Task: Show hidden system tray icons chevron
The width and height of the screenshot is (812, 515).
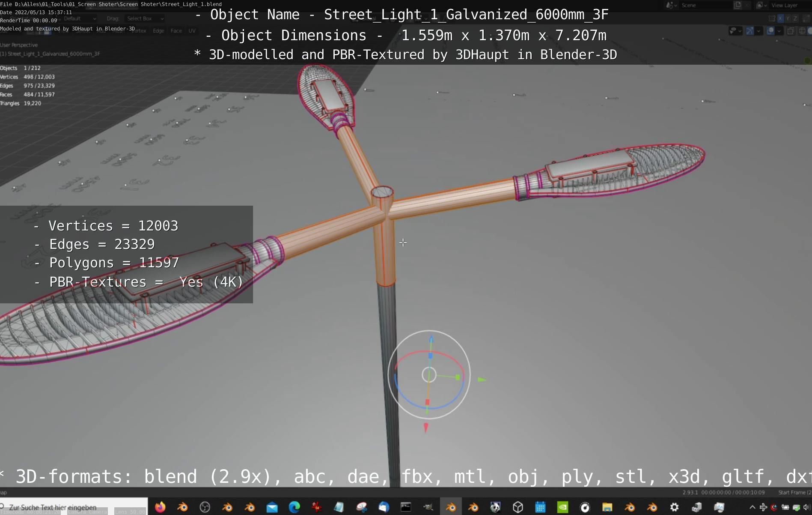Action: click(752, 507)
